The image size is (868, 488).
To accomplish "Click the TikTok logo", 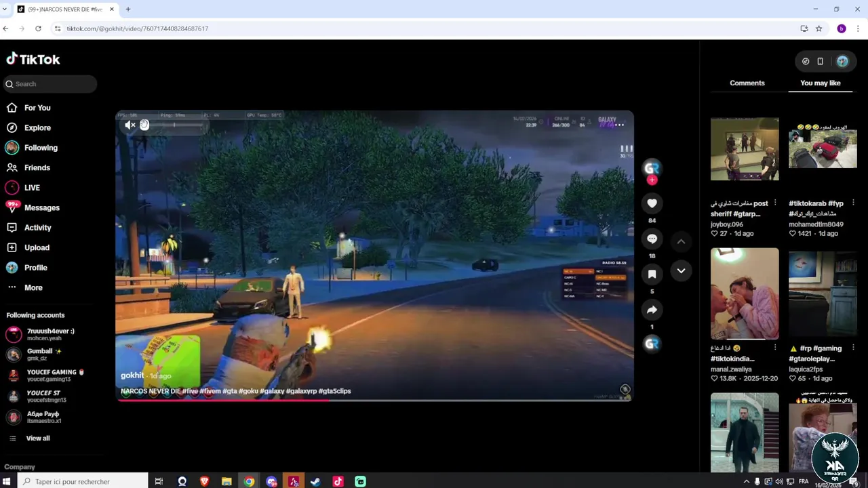I will (x=33, y=59).
